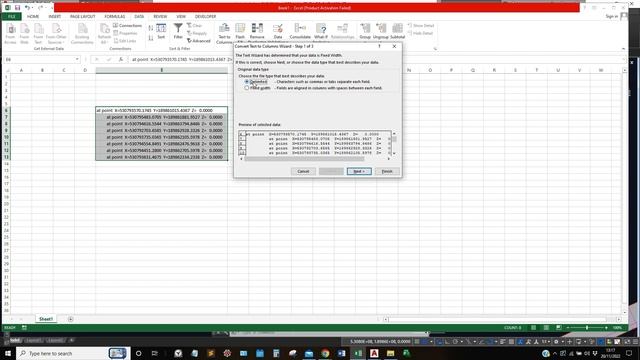Screen dimensions: 640x360
Task: Open the FILE menu tab
Action: point(11,16)
